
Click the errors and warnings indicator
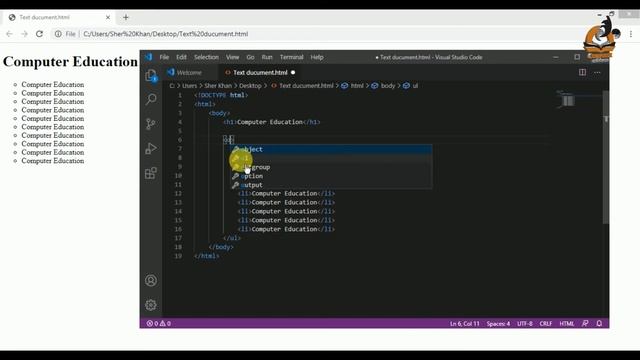(159, 323)
